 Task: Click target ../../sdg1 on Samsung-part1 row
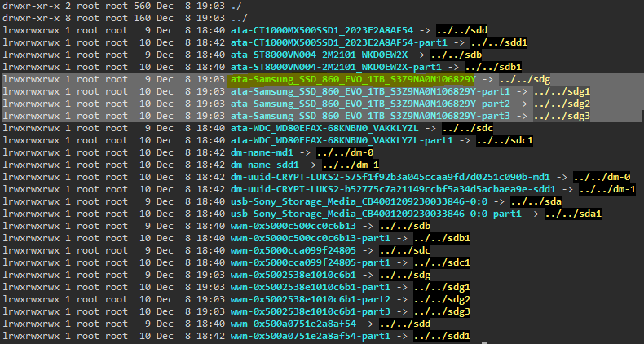[x=562, y=91]
